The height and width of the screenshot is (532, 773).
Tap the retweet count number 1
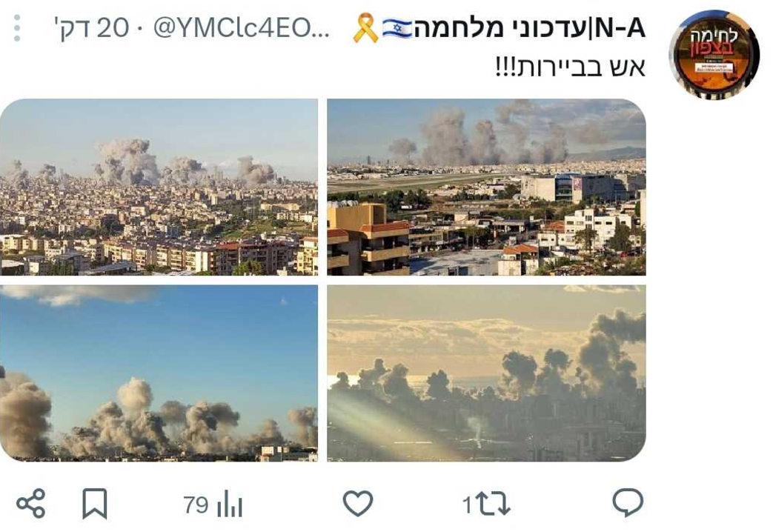[x=467, y=505]
